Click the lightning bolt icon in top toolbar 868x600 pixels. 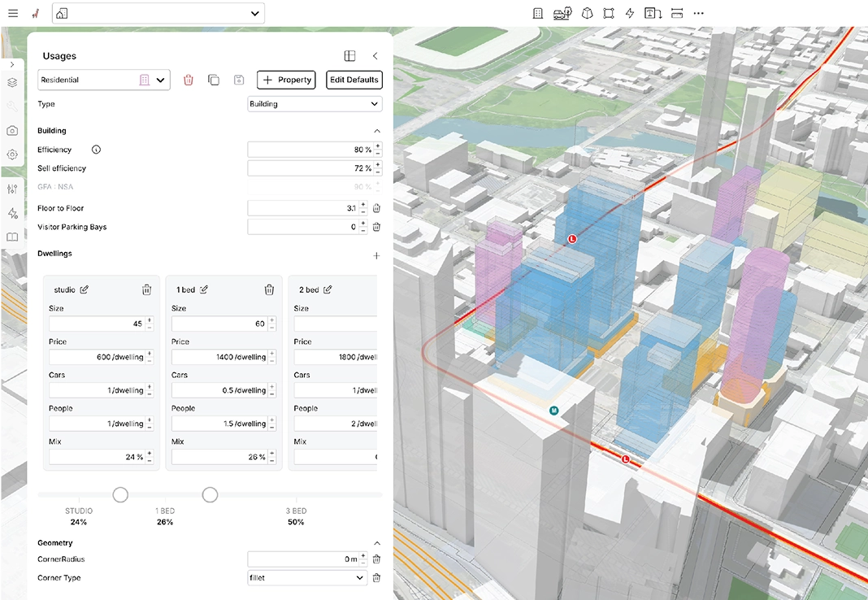tap(630, 13)
